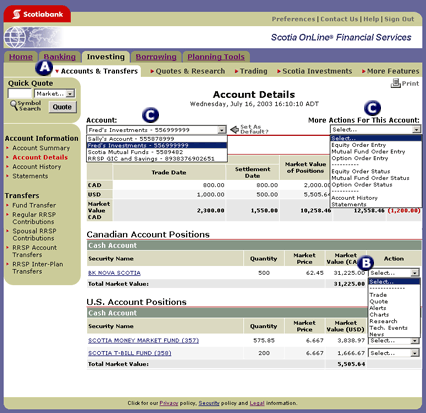Click the Symbol Search magnifier icon

click(x=14, y=105)
